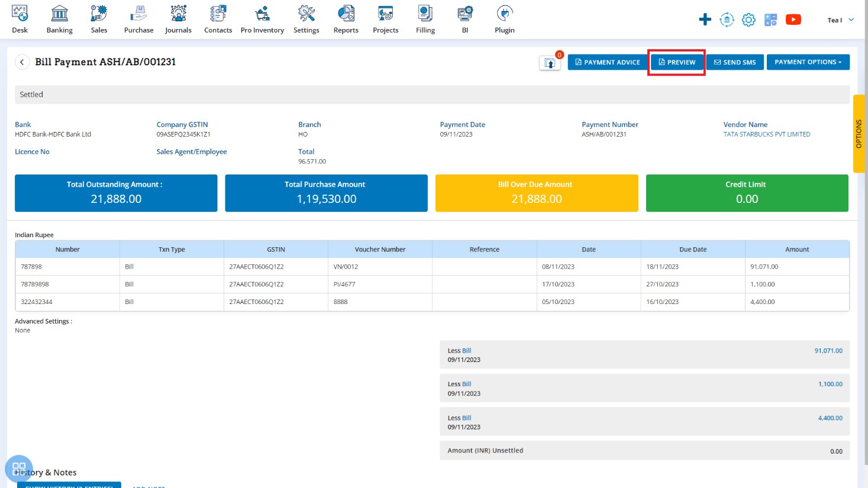
Task: Open vendor TATA STARBUCKS PVT LIMITED link
Action: tap(767, 134)
